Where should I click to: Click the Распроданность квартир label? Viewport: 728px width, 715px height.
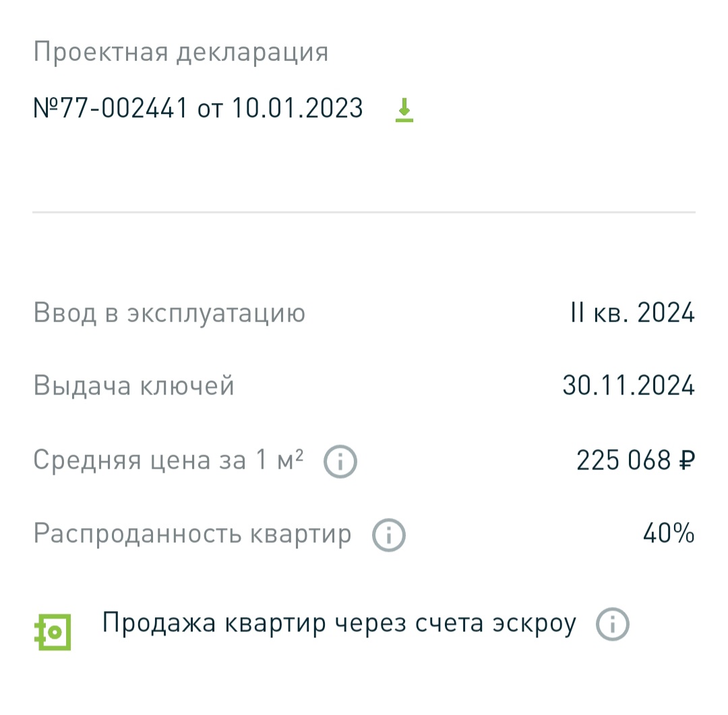tap(193, 534)
